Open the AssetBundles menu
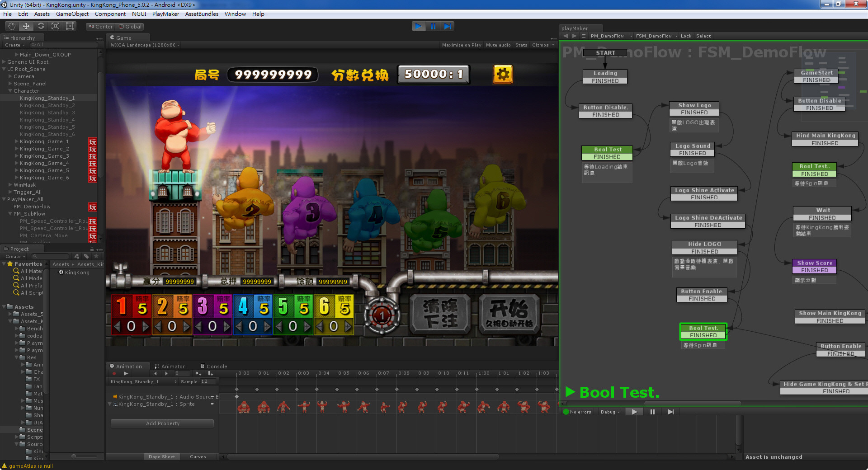The width and height of the screenshot is (868, 470). point(202,14)
